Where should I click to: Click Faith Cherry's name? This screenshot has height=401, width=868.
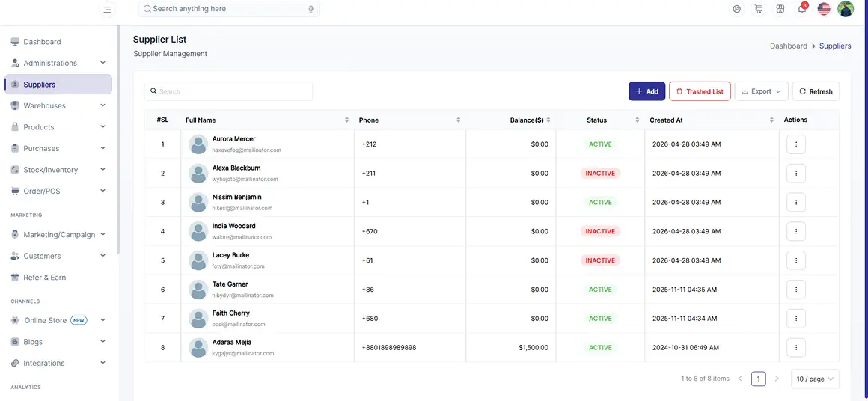[x=230, y=313]
